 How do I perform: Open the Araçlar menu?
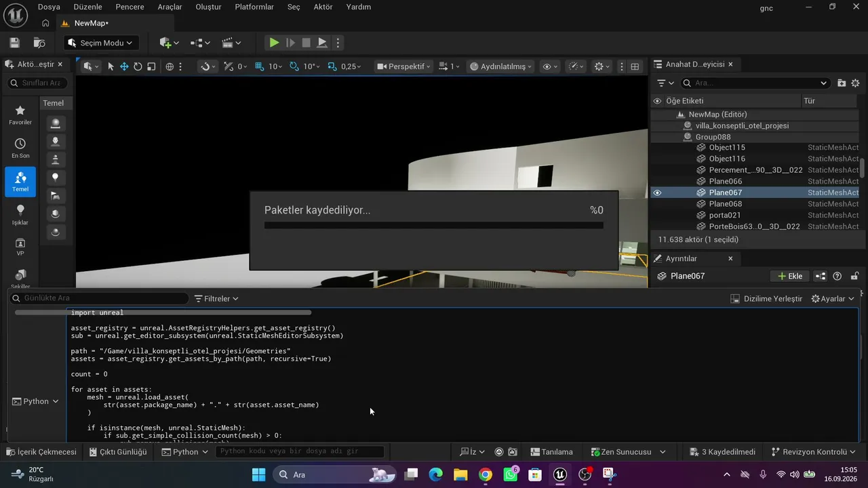(x=170, y=7)
